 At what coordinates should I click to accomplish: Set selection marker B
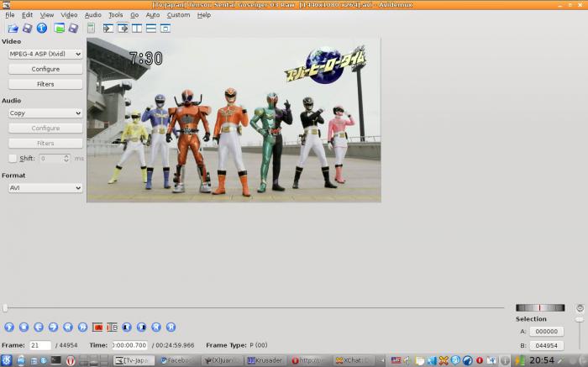tap(112, 328)
